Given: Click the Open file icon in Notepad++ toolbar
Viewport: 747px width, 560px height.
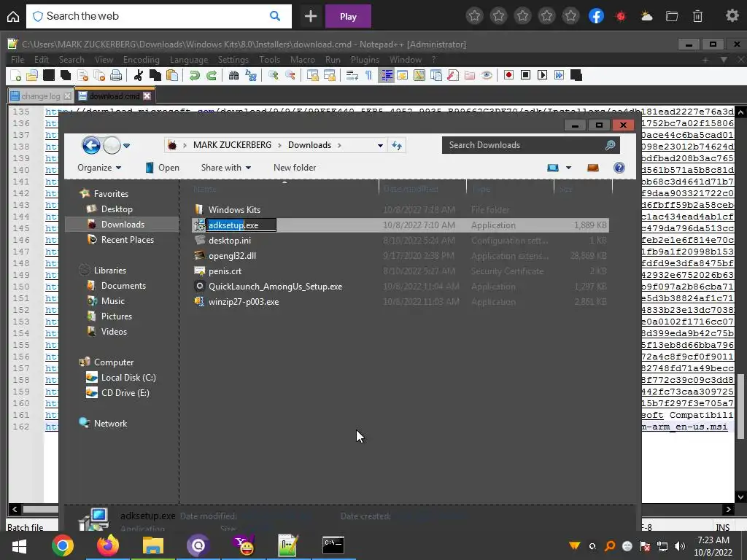Looking at the screenshot, I should pos(32,75).
